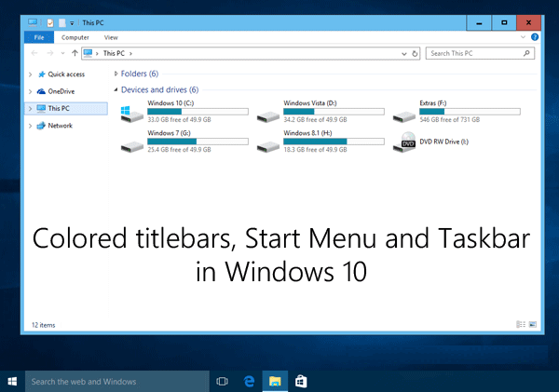Viewport: 559px width, 392px height.
Task: Select the Windows 10 (C:) drive icon
Action: pos(131,115)
